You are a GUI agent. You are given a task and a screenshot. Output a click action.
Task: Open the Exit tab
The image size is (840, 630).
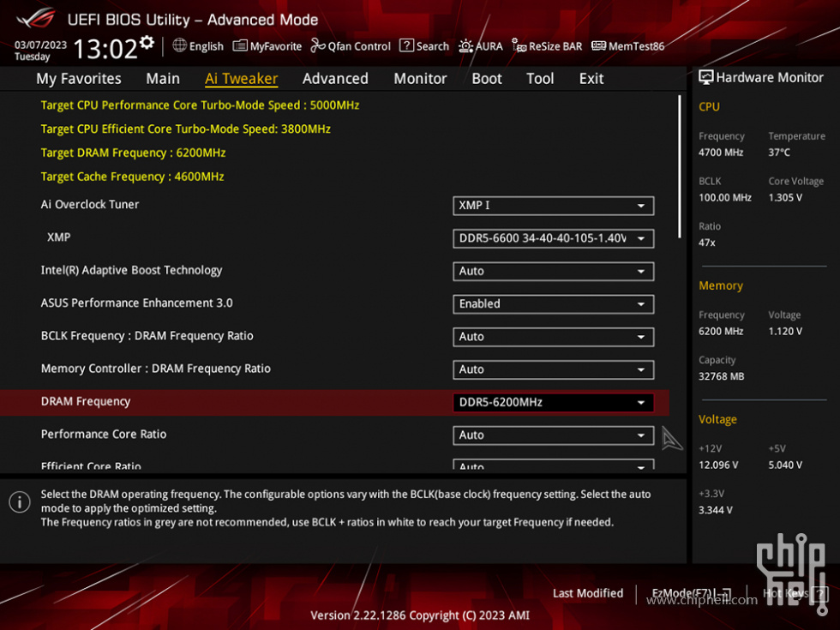click(x=591, y=79)
